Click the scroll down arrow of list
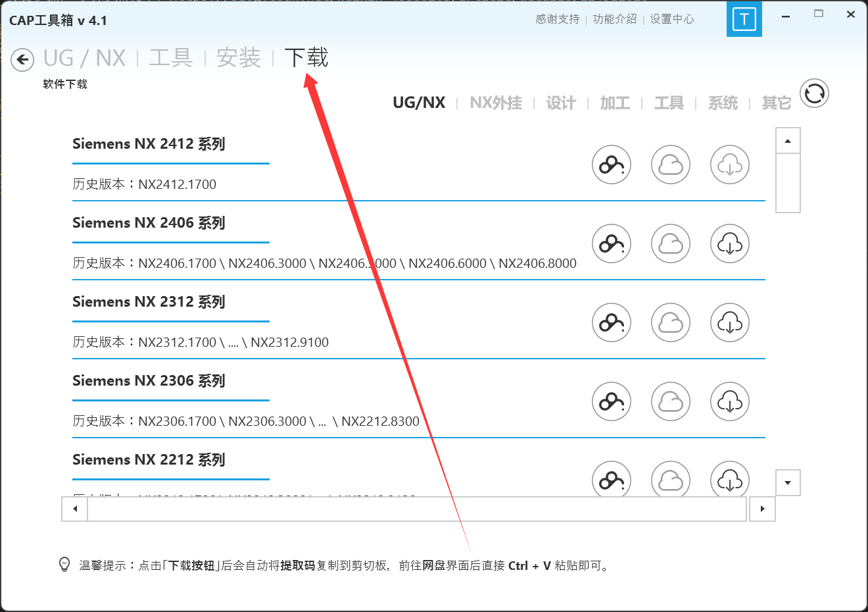868x612 pixels. point(788,483)
